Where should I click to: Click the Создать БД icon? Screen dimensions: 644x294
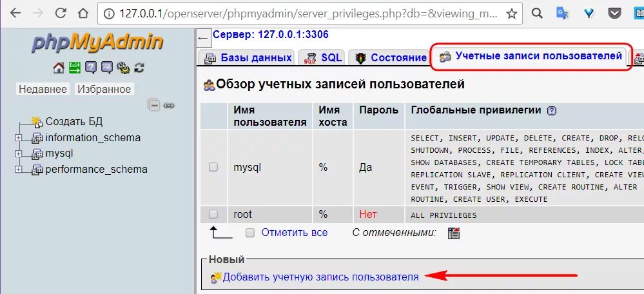pos(37,122)
